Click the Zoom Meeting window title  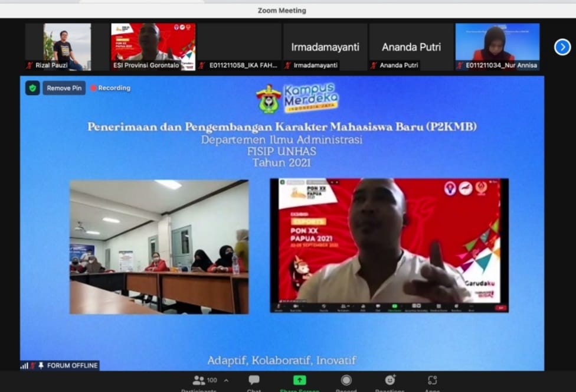(x=282, y=10)
